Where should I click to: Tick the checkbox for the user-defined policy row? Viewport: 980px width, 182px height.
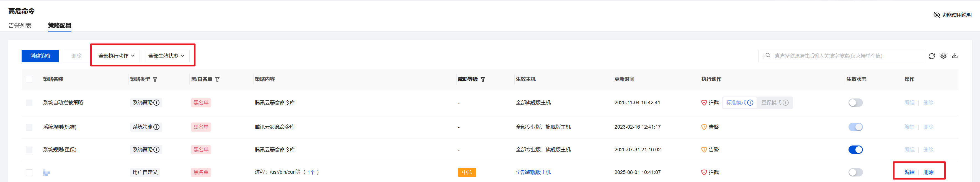click(29, 173)
